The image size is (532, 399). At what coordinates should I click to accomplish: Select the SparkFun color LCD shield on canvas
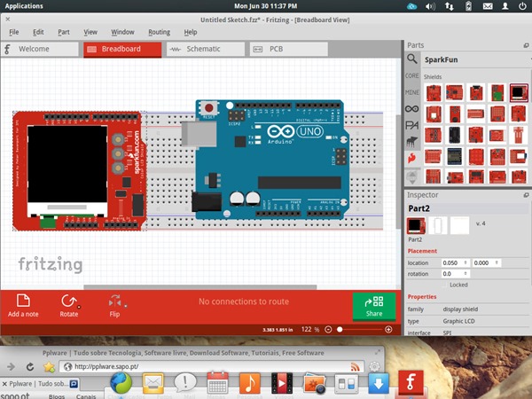(80, 170)
